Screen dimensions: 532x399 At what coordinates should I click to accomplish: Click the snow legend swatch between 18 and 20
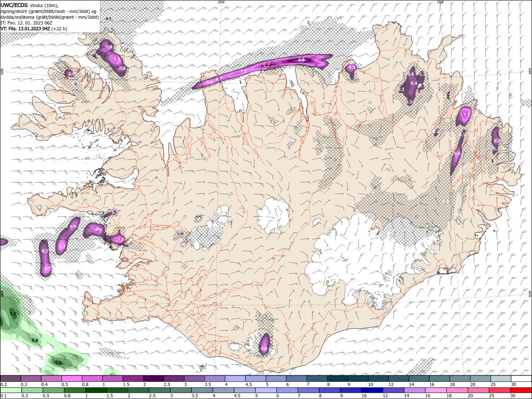pyautogui.click(x=460, y=379)
